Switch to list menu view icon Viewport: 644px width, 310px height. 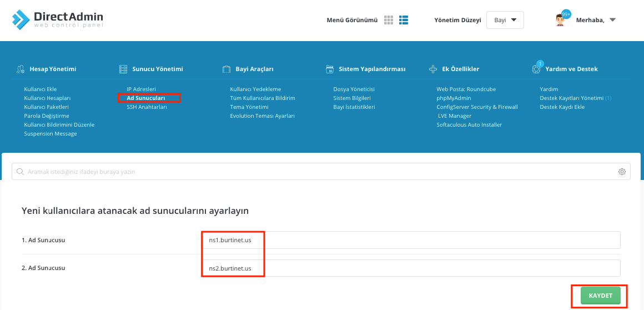[x=404, y=20]
